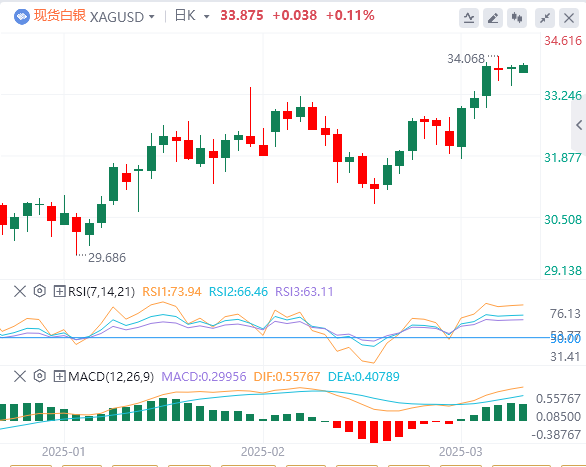Open the 日K timeframe dropdown
Screen dimensions: 586x467
[x=206, y=17]
